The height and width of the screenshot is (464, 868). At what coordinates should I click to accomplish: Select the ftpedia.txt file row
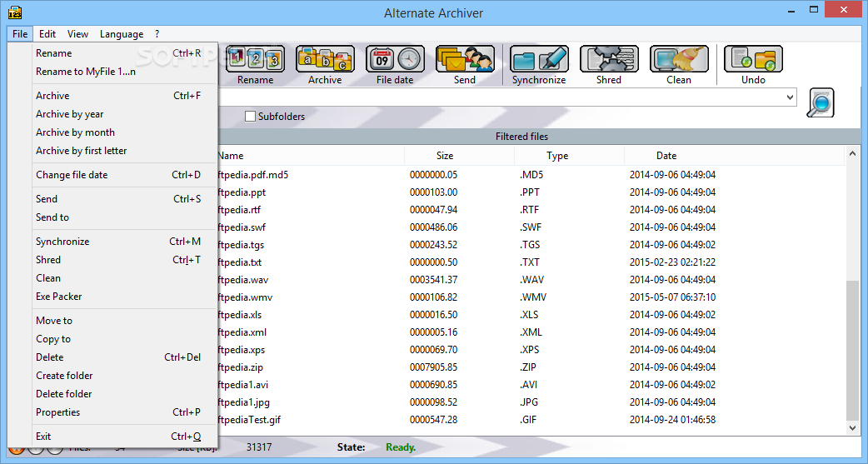tap(531, 262)
